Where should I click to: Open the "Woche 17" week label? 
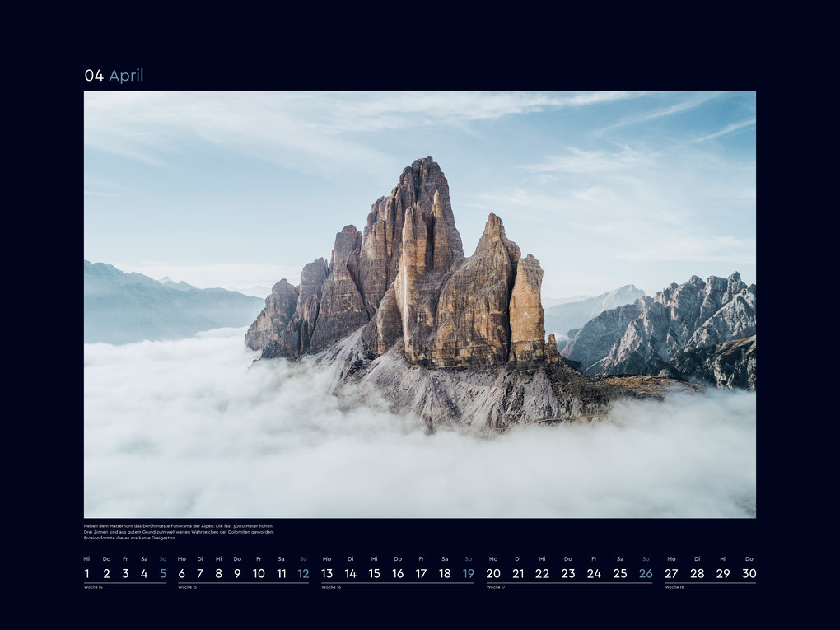pyautogui.click(x=495, y=587)
